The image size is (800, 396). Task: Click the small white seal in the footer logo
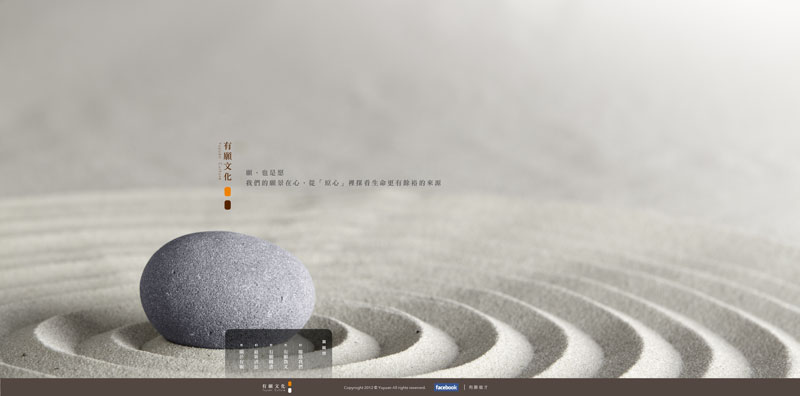click(x=290, y=390)
